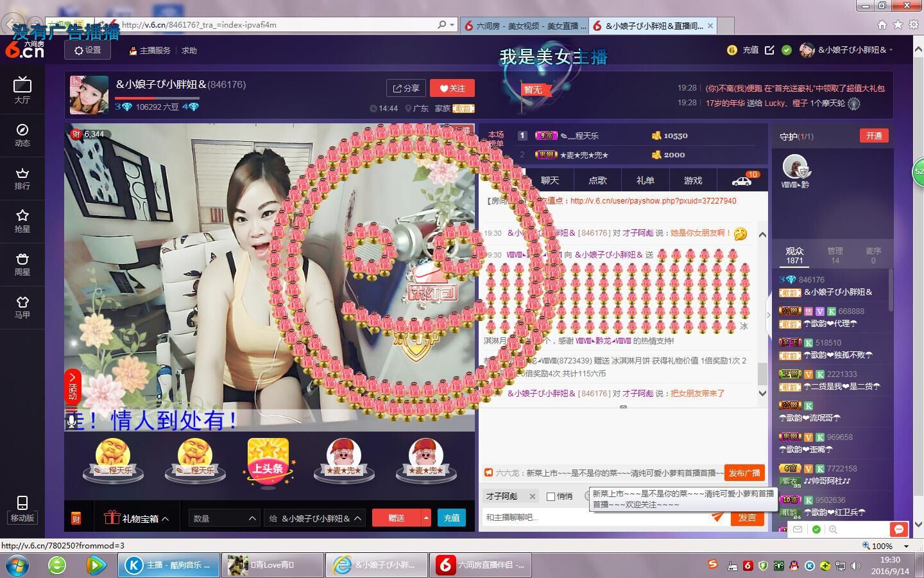The image size is (924, 578).
Task: Click the chat scrollbar down arrow
Action: (762, 393)
